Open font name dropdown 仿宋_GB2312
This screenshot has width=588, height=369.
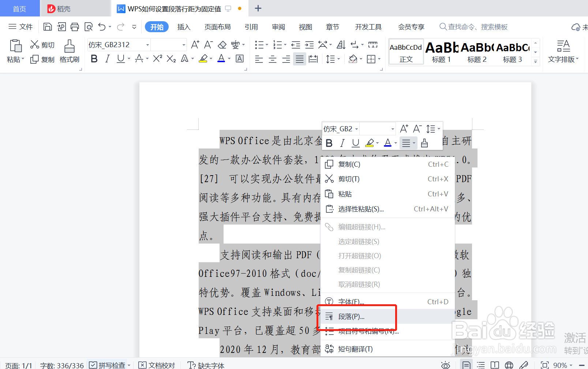click(x=148, y=45)
